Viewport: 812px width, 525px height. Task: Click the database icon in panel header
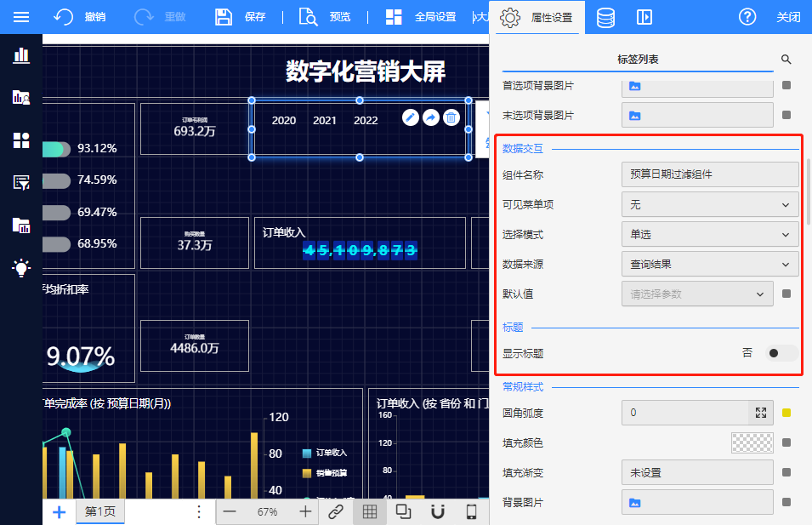click(605, 17)
